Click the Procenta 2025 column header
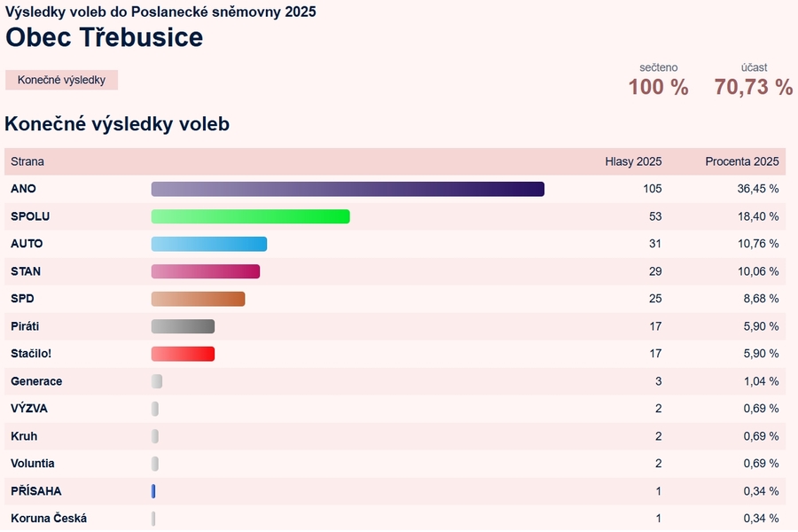The image size is (798, 532). (x=741, y=161)
